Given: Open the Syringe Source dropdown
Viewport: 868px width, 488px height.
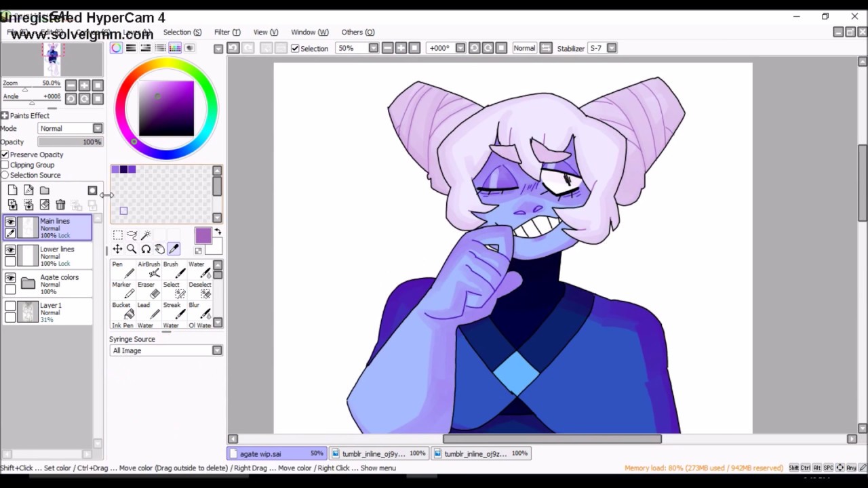Looking at the screenshot, I should point(216,350).
